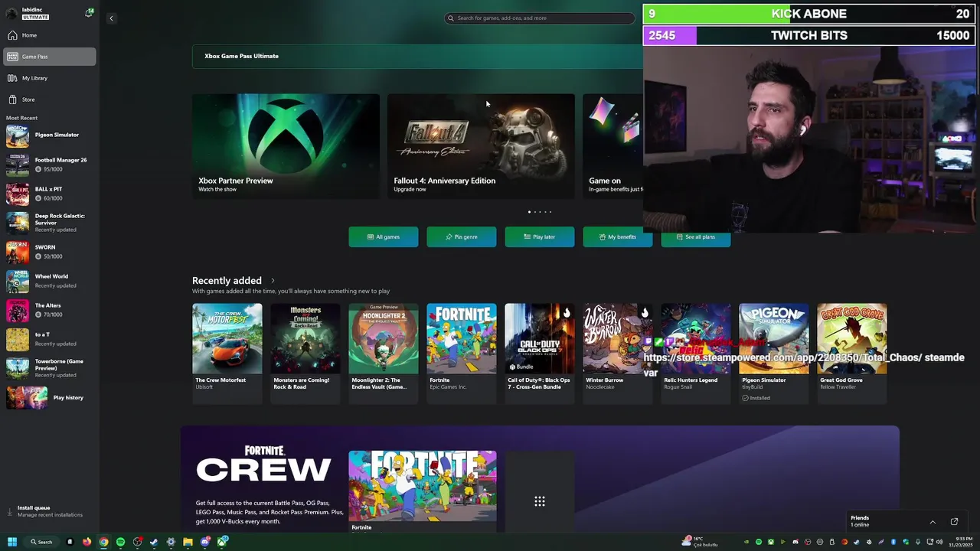
Task: Open the Xbox app taskbar icon
Action: [222, 542]
